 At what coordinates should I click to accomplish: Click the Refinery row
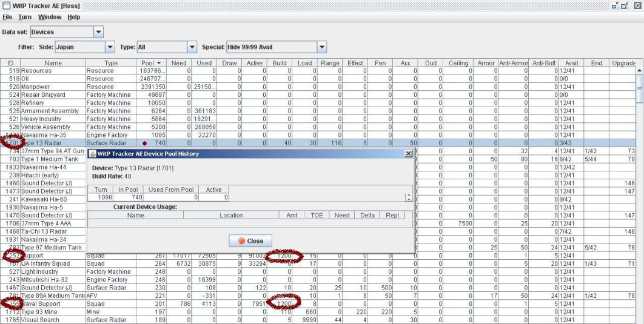318,103
